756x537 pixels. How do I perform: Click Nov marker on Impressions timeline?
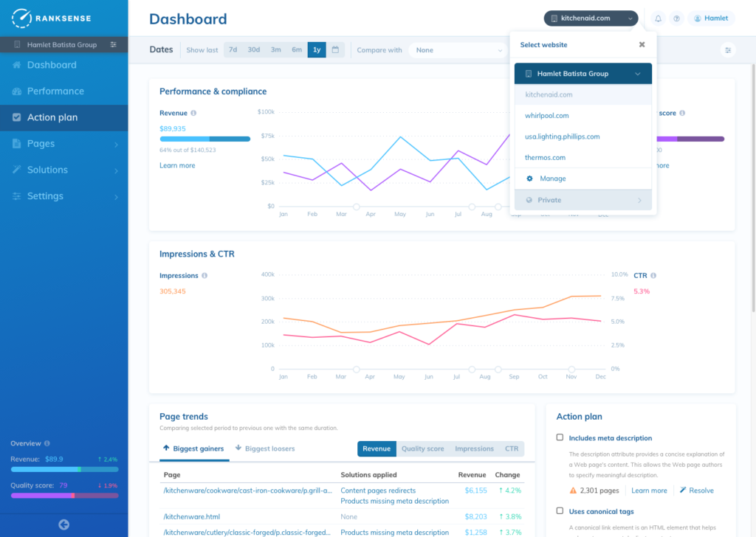[x=571, y=370]
